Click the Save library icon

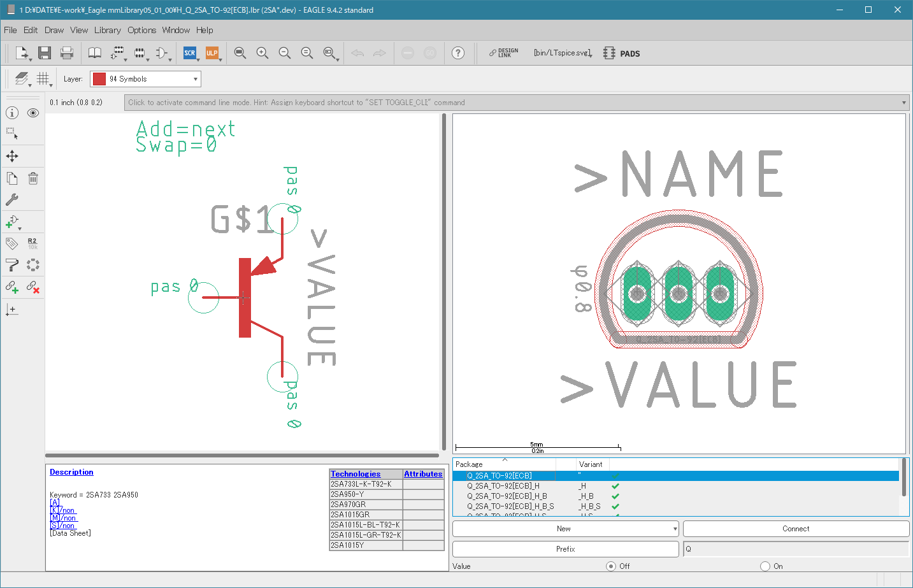(x=44, y=53)
